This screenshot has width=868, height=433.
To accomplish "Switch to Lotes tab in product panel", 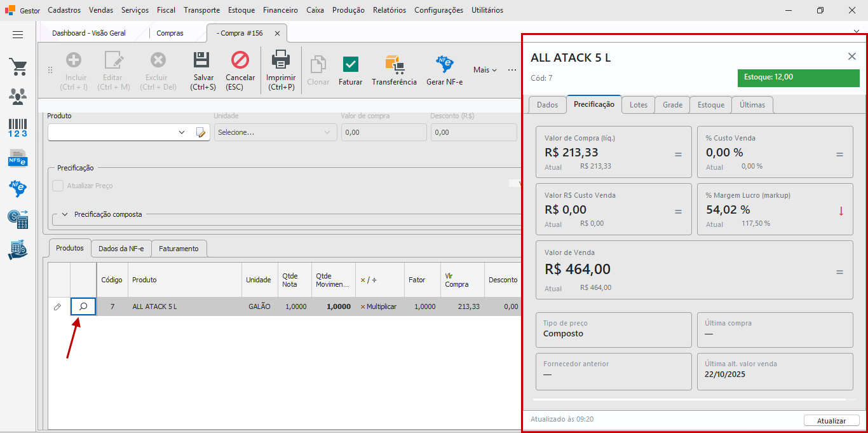I will point(639,105).
